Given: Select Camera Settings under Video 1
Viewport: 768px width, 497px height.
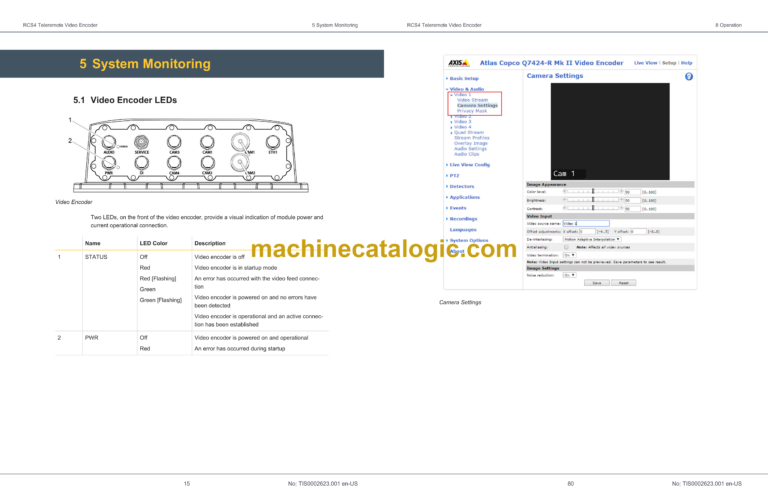Looking at the screenshot, I should coord(477,105).
